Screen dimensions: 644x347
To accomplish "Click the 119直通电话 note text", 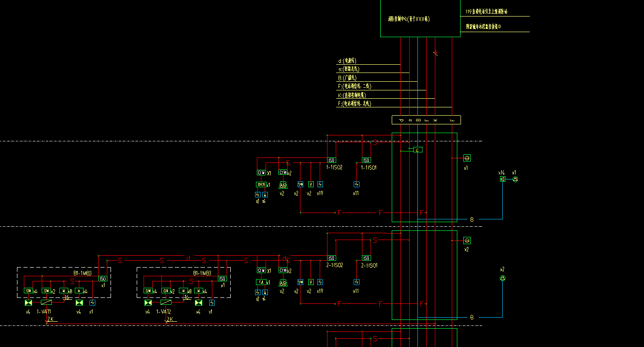I will pyautogui.click(x=486, y=11).
